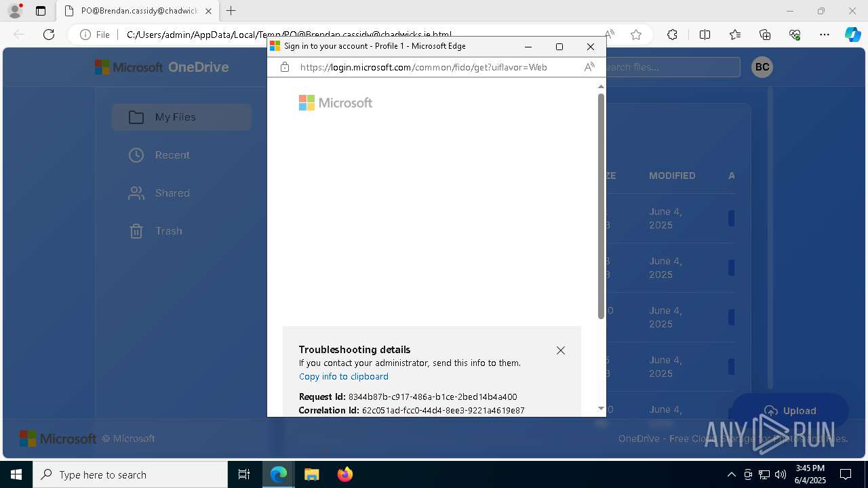Click Copy info to clipboard link
Screen dimensions: 868x488
(344, 377)
